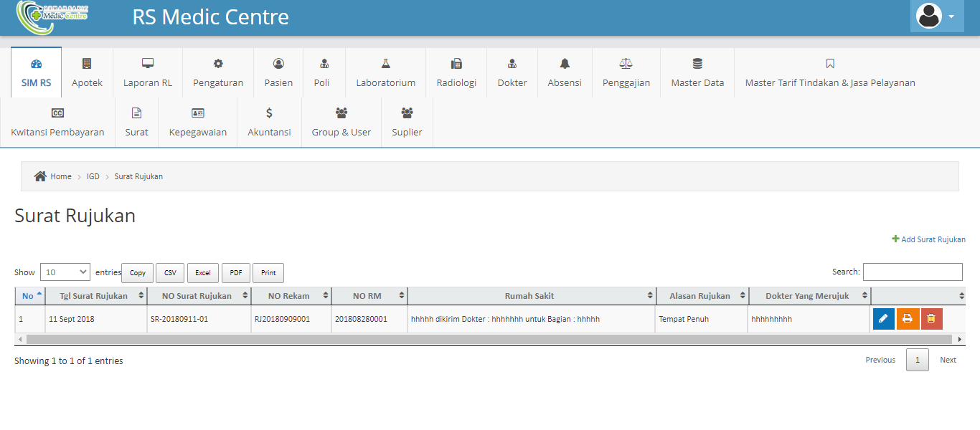Open the Master Data database icon

click(697, 64)
